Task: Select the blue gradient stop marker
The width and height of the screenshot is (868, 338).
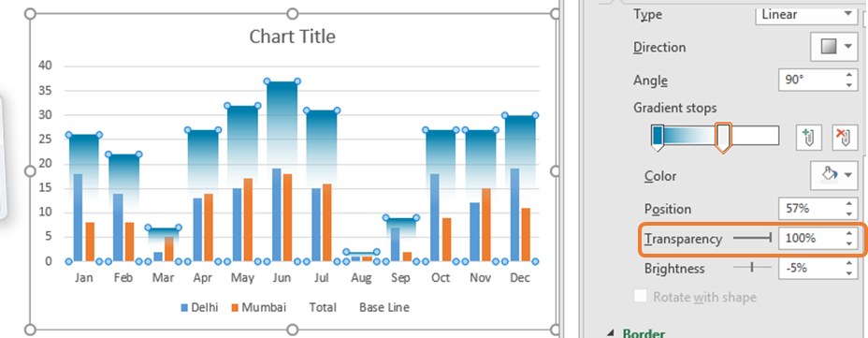Action: click(x=658, y=138)
